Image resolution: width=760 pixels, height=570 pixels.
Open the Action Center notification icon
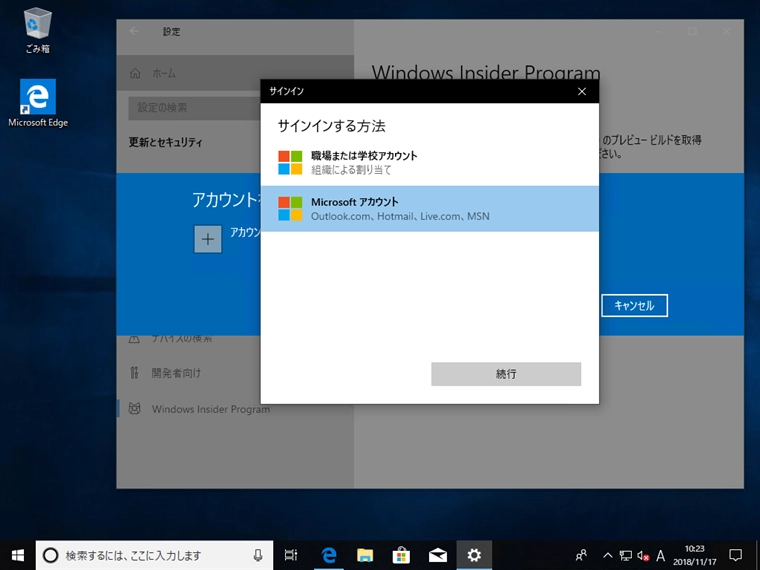click(735, 555)
